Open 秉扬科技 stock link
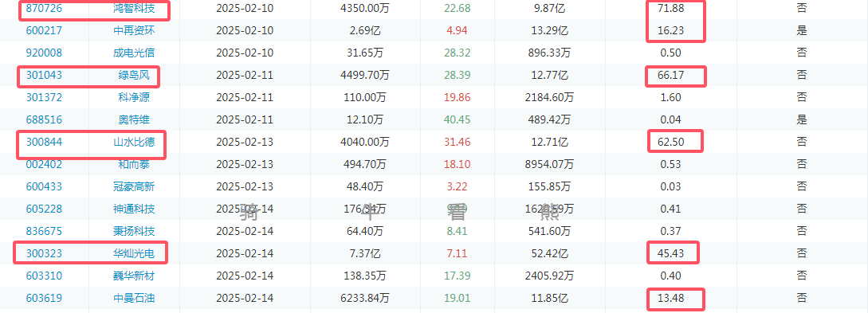868x313 pixels. pyautogui.click(x=134, y=231)
